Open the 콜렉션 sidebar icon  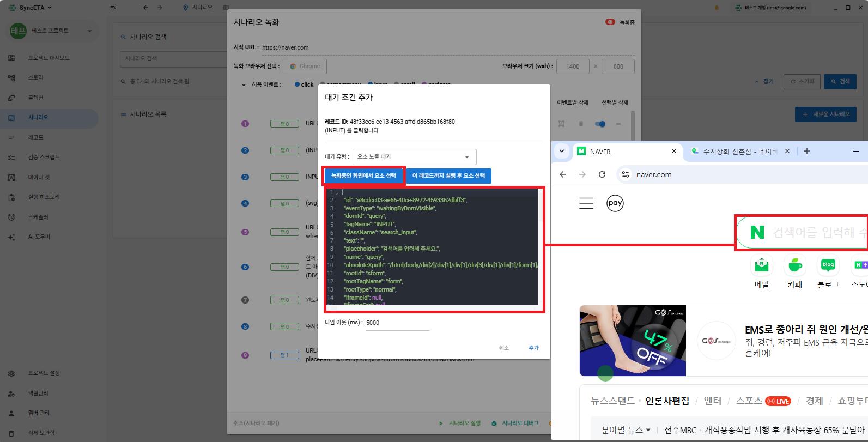[x=11, y=98]
